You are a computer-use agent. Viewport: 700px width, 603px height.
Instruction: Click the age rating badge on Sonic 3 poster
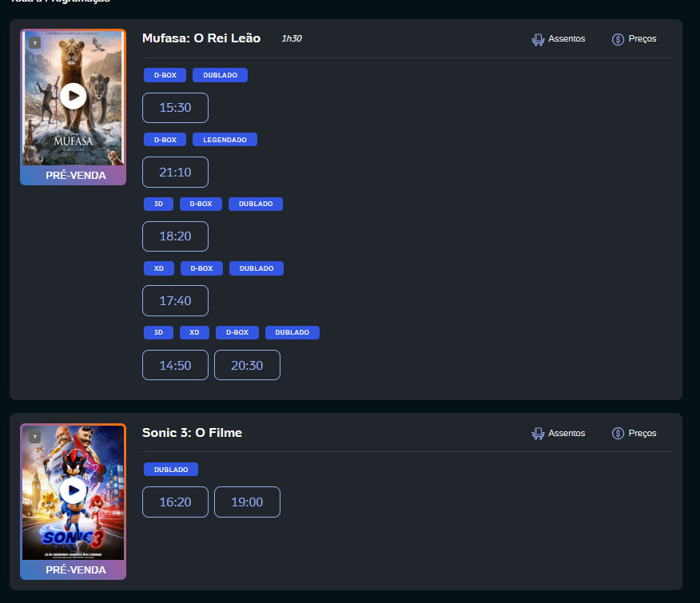(x=35, y=437)
